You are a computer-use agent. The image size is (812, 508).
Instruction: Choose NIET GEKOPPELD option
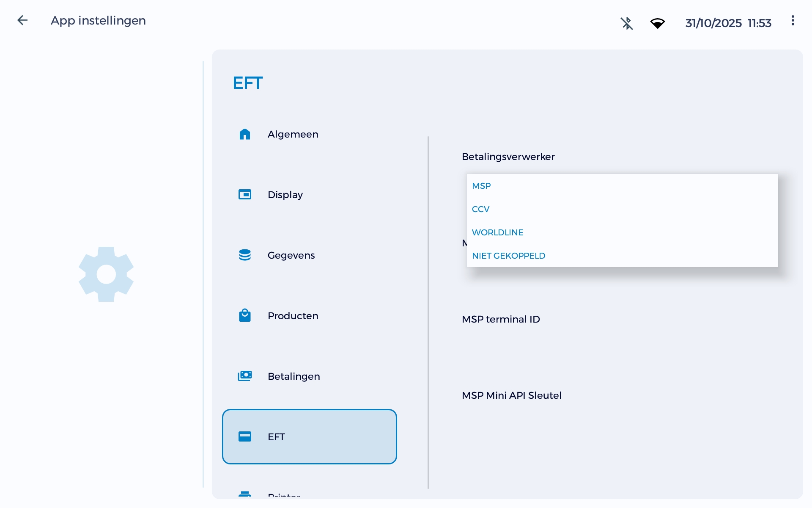508,255
